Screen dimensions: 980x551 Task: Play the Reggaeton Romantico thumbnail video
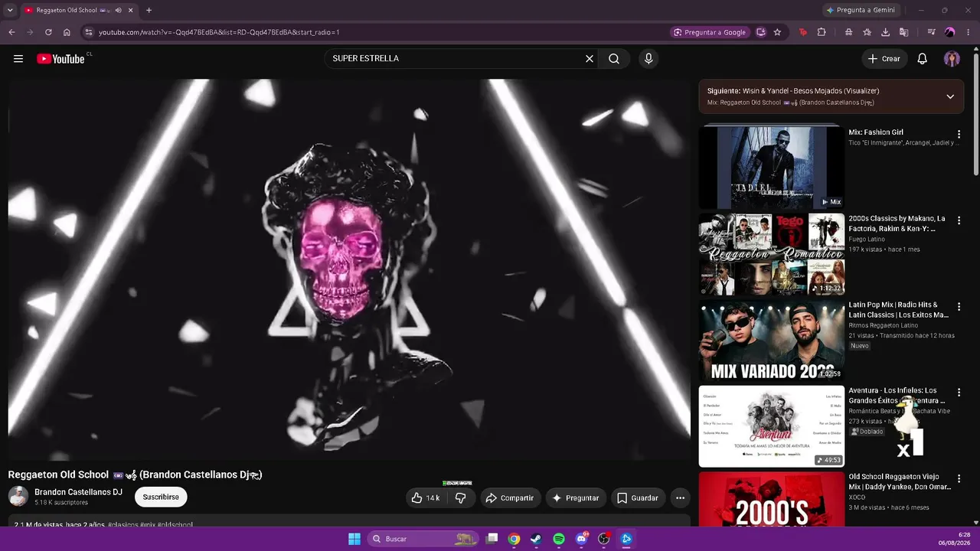[x=771, y=254]
